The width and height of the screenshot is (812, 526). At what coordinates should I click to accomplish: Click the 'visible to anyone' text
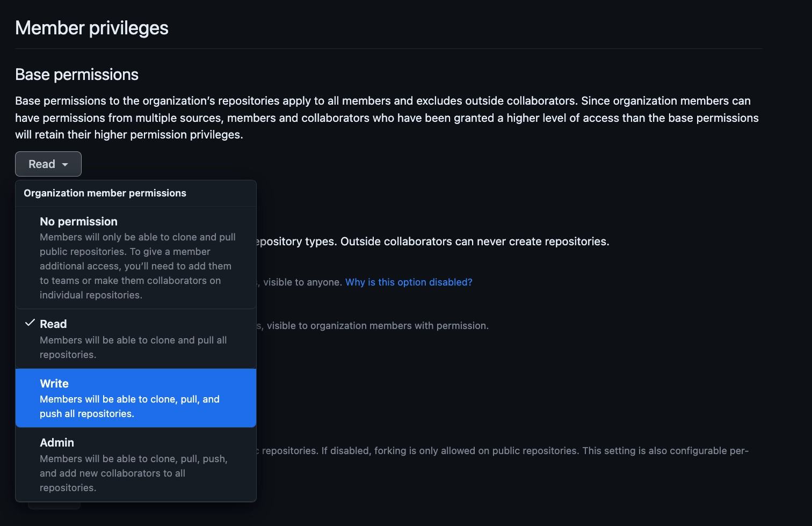click(302, 282)
